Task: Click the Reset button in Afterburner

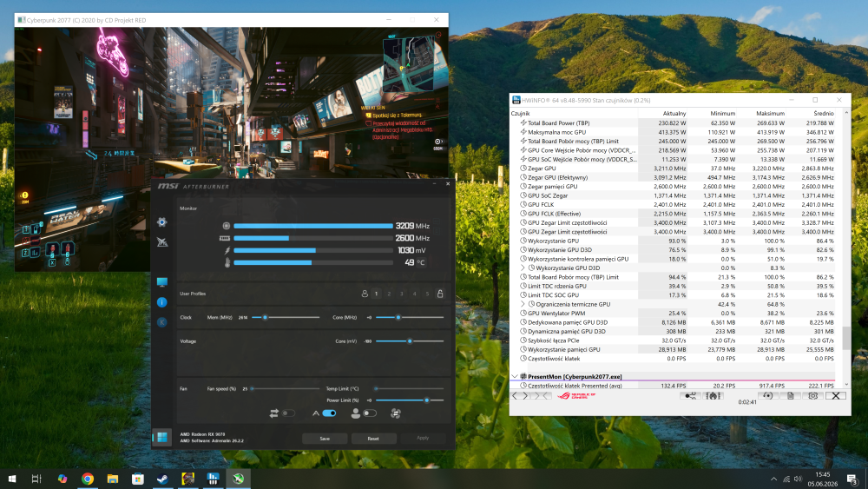Action: tap(373, 438)
